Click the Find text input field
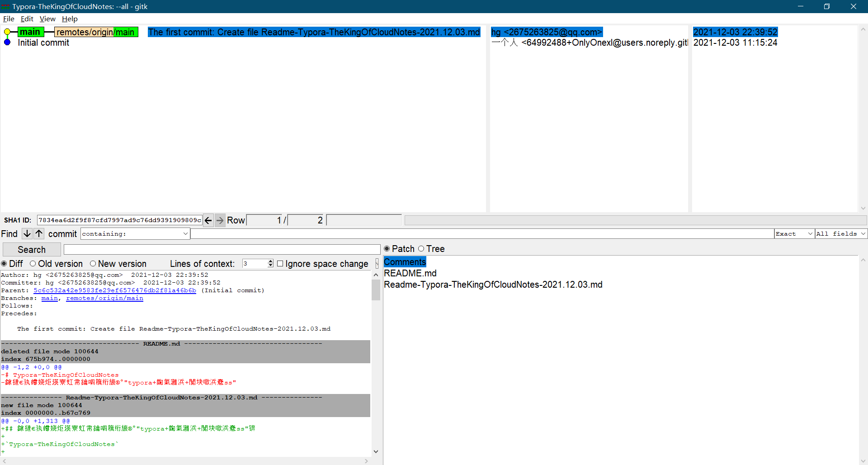Screen dimensions: 868x465 482,234
